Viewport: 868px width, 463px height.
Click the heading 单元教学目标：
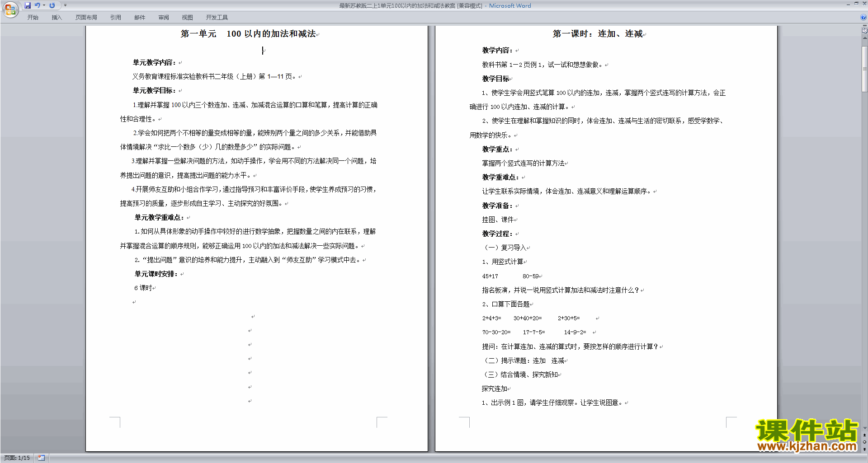[154, 90]
